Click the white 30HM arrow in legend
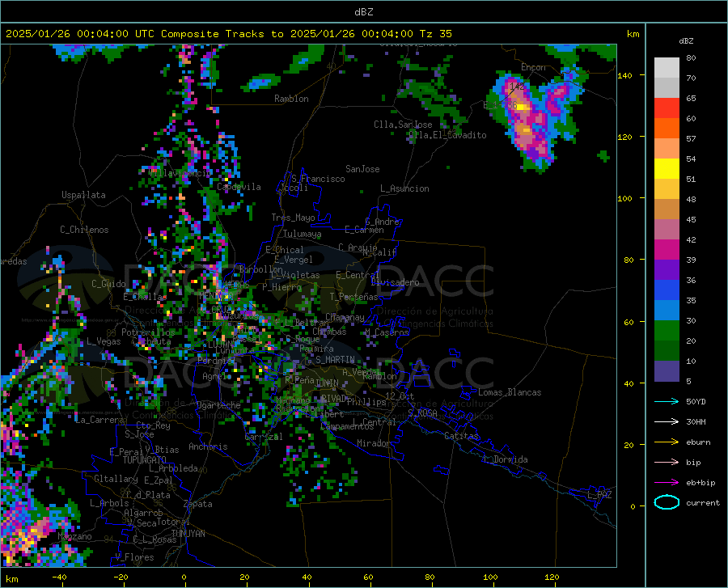This screenshot has height=588, width=728. tap(667, 422)
